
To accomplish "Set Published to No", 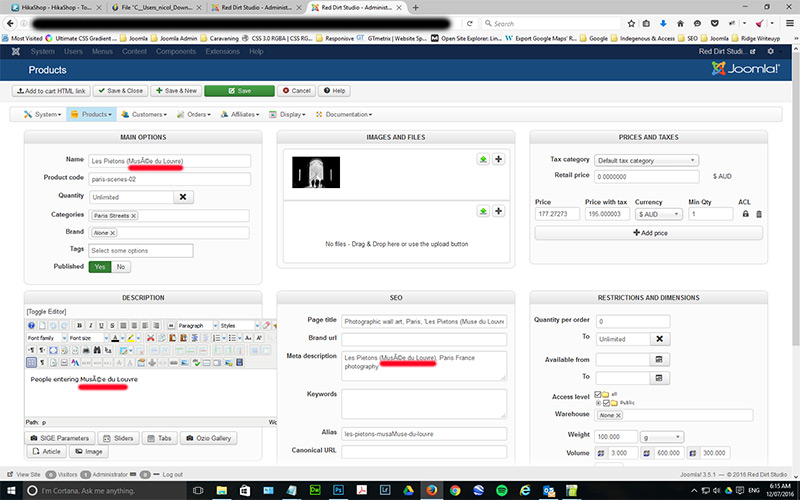I will pyautogui.click(x=121, y=267).
